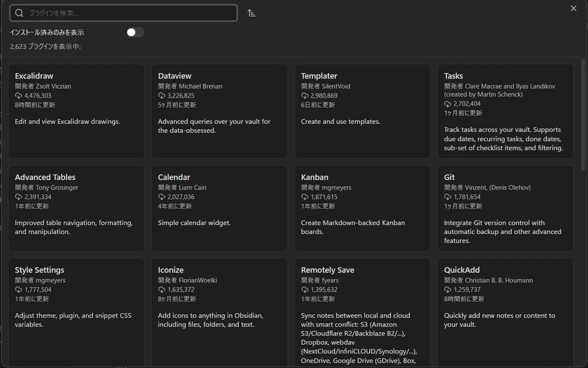Click author name Vinzent, (Denis Olehov)
The image size is (588, 368).
pyautogui.click(x=498, y=187)
